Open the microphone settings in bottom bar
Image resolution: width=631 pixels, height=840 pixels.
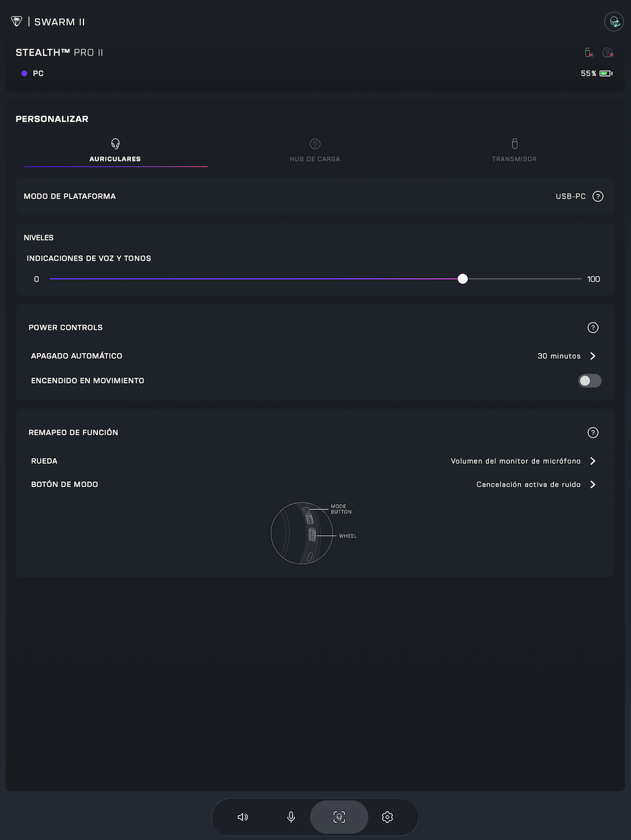tap(291, 817)
